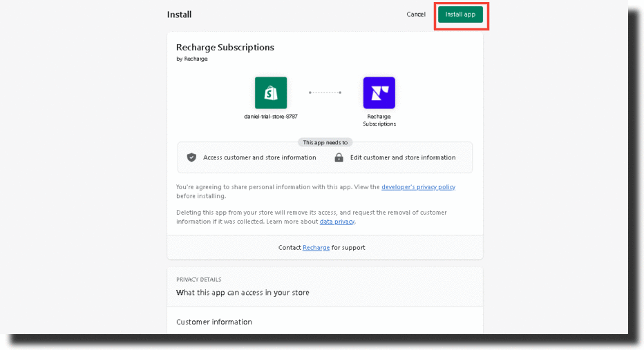Image resolution: width=644 pixels, height=350 pixels.
Task: Select the 'daniel-trial-store-8787' store name
Action: pyautogui.click(x=271, y=117)
